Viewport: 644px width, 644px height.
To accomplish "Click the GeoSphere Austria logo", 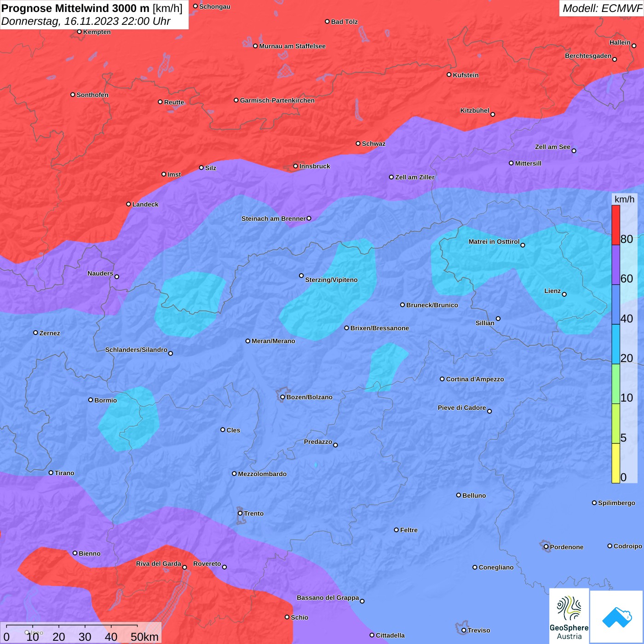I will [569, 616].
